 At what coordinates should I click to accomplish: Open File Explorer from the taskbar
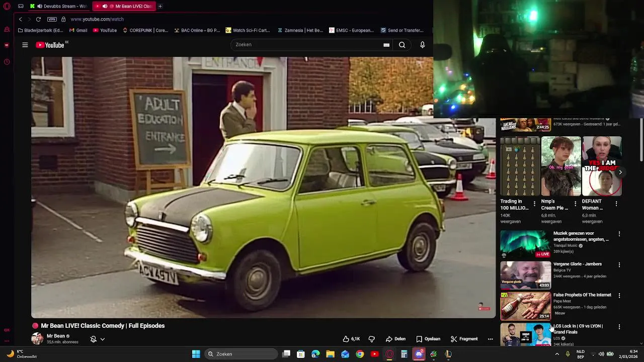pyautogui.click(x=330, y=354)
